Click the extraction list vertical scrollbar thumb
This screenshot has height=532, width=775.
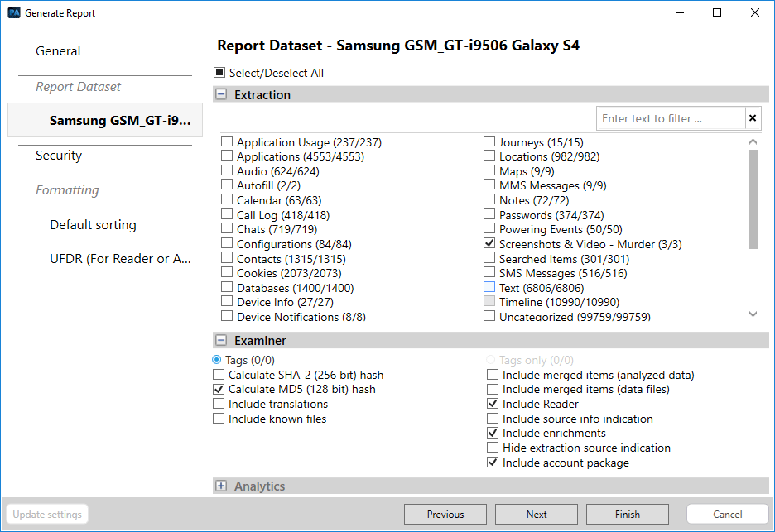[x=753, y=199]
